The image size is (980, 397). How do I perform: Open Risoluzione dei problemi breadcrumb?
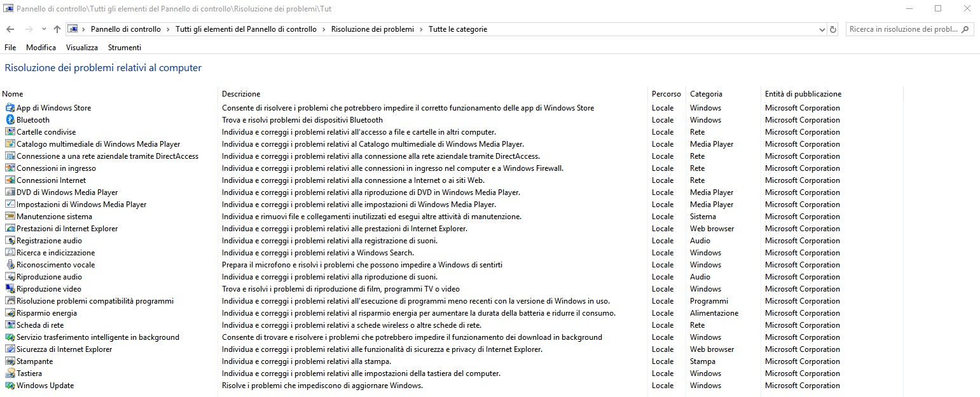[373, 29]
